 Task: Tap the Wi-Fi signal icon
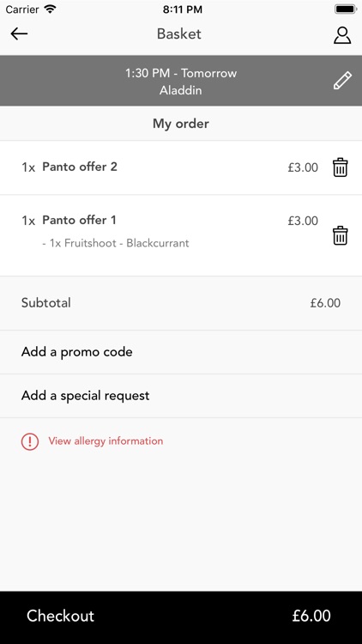pos(50,9)
